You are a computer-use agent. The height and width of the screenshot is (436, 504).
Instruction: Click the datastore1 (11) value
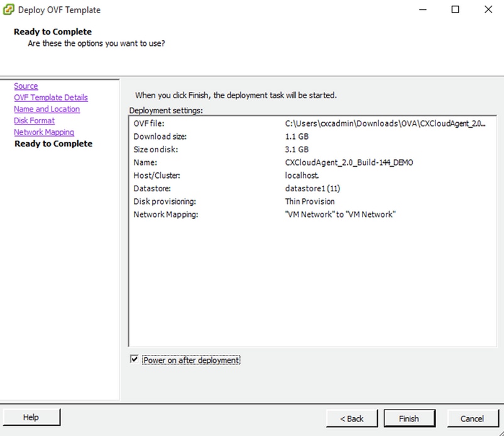tap(312, 188)
